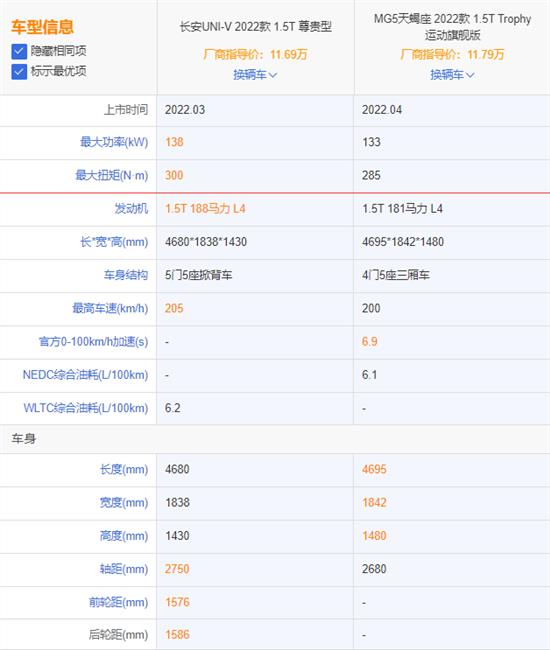
Task: Open 换辆车 dropdown under MG5天蝎座
Action: (x=452, y=75)
